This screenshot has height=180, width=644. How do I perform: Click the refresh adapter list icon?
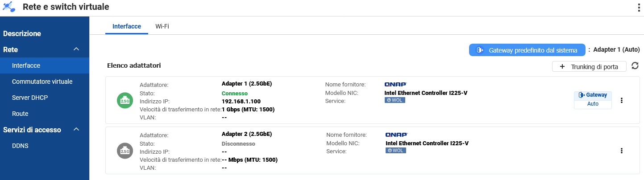(x=635, y=66)
